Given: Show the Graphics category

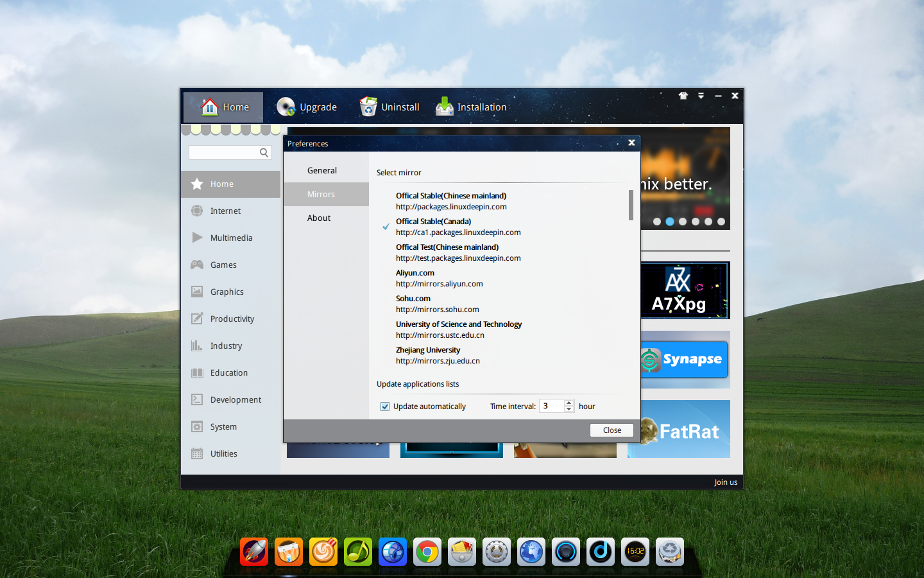Looking at the screenshot, I should click(231, 292).
